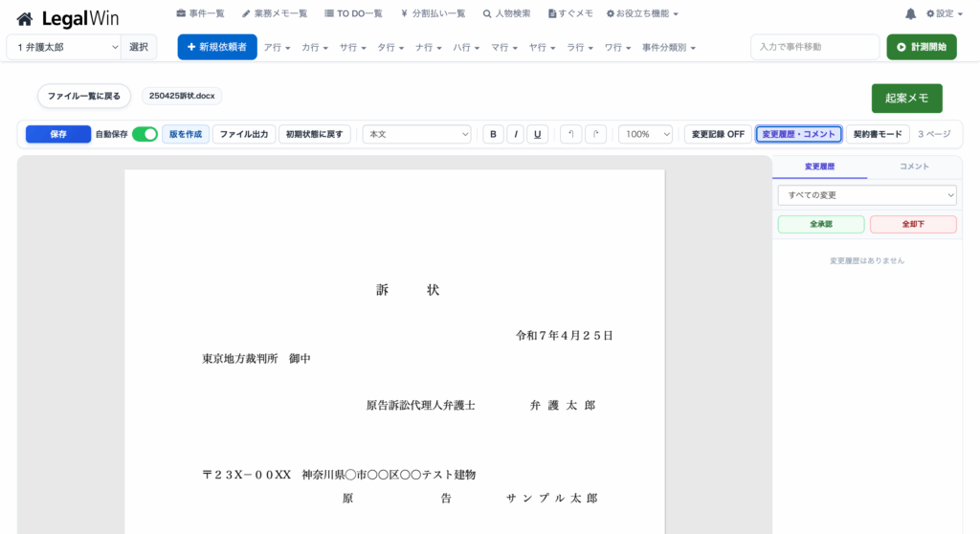Click the Bold formatting button
This screenshot has width=980, height=534.
coord(493,134)
